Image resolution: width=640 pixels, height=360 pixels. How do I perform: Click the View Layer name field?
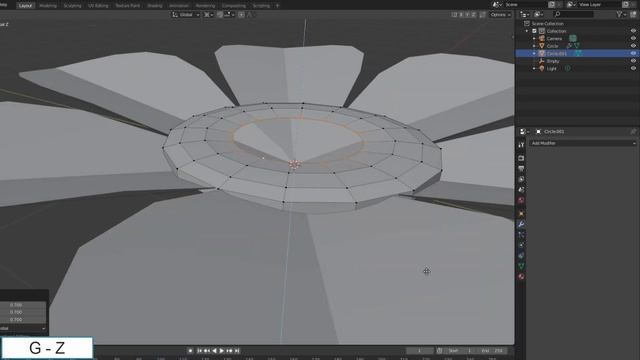point(599,4)
